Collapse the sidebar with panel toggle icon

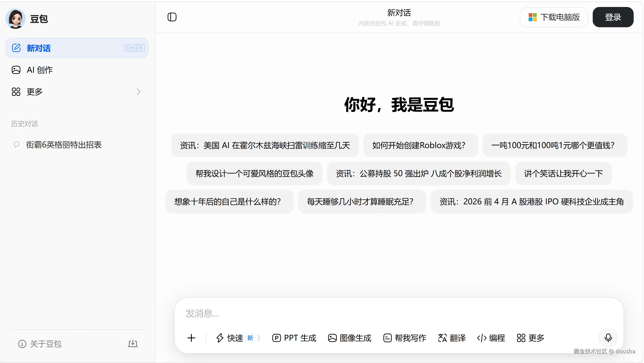(172, 17)
